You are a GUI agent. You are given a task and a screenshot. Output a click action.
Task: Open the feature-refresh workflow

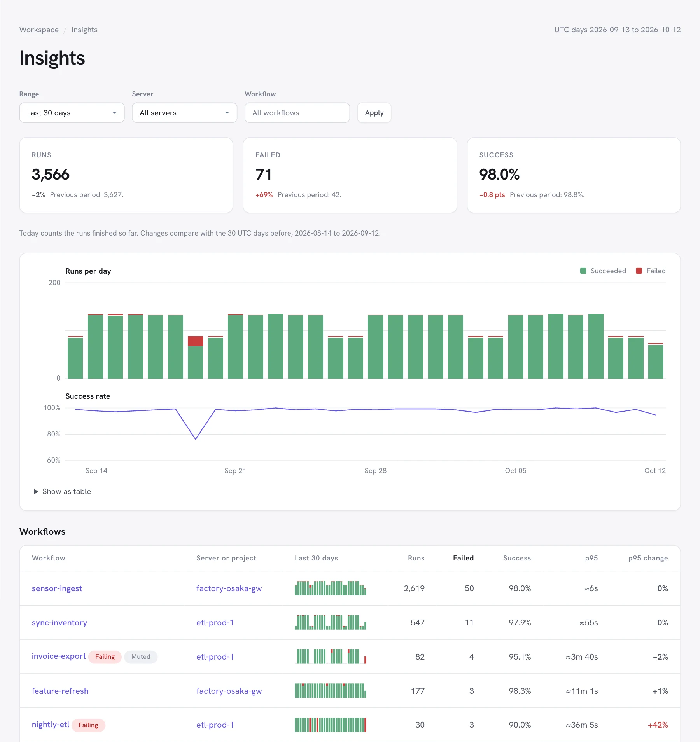(60, 691)
